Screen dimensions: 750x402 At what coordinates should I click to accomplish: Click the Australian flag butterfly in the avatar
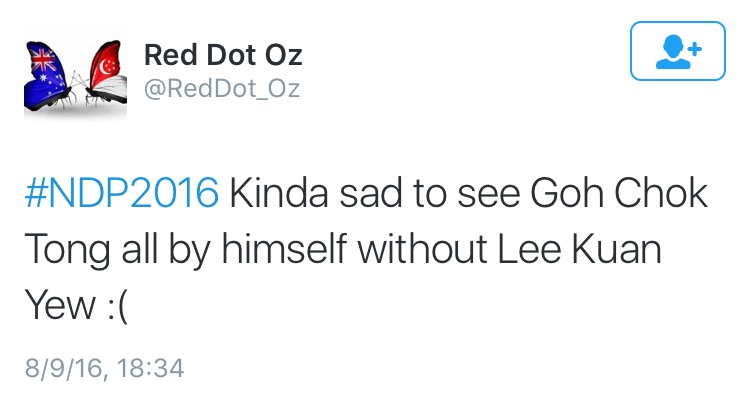click(50, 72)
